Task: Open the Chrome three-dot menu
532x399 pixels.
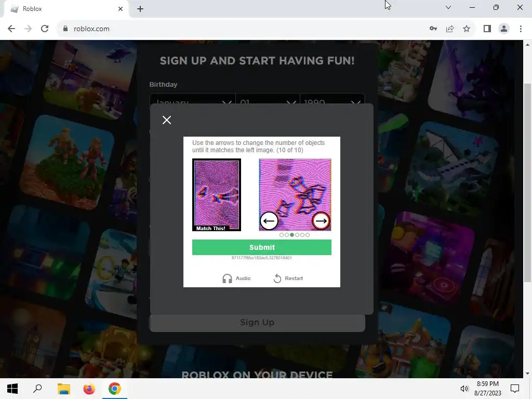Action: click(x=521, y=29)
